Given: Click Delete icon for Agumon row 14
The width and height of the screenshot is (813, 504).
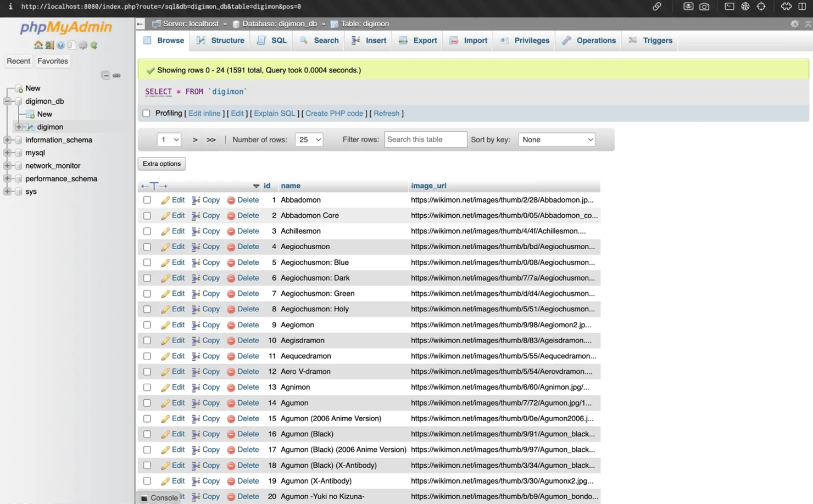Looking at the screenshot, I should 231,404.
